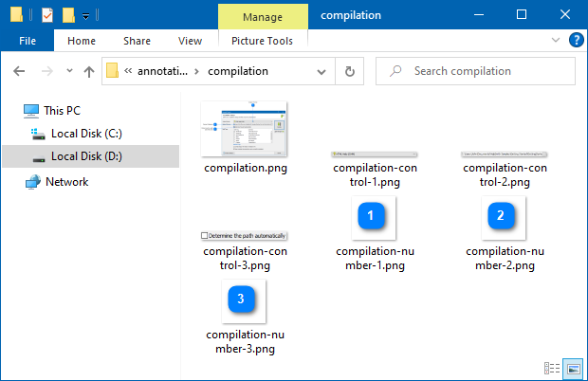Select Network in navigation pane
This screenshot has width=588, height=381.
tap(57, 182)
